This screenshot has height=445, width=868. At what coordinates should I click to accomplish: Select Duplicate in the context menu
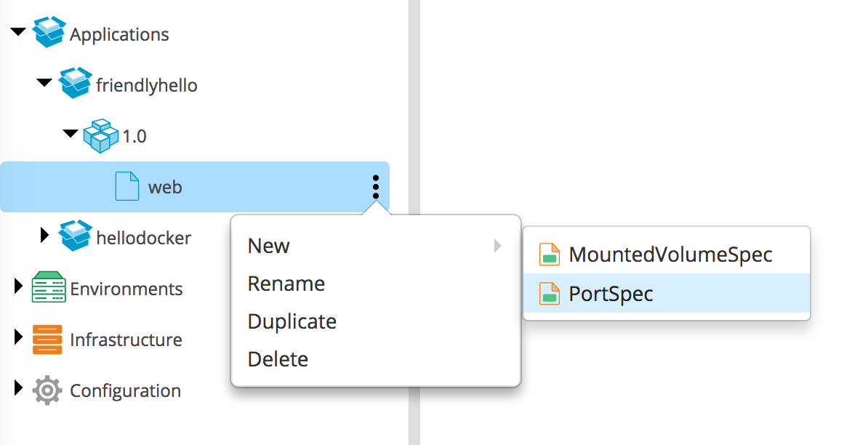click(x=292, y=321)
